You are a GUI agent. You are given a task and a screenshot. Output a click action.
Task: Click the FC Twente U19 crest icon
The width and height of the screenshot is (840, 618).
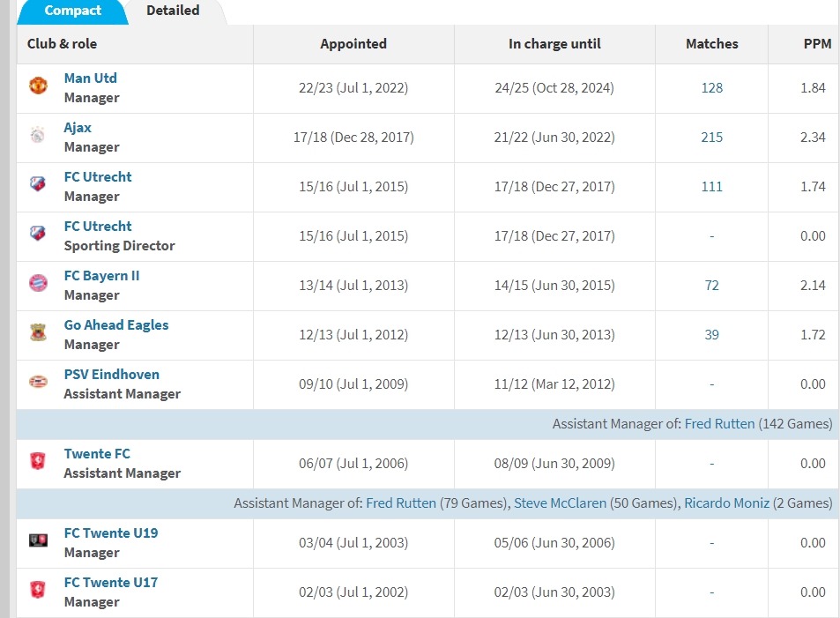pyautogui.click(x=38, y=540)
